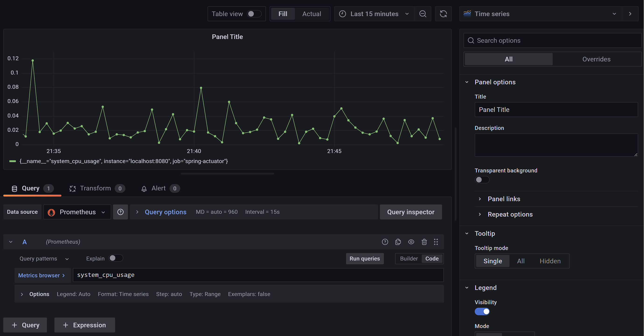Open data source help icon
644x336 pixels.
tap(120, 212)
